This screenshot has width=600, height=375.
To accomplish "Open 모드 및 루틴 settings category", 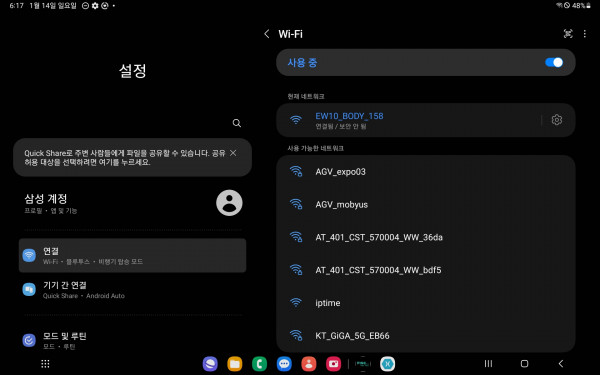I will (x=132, y=340).
